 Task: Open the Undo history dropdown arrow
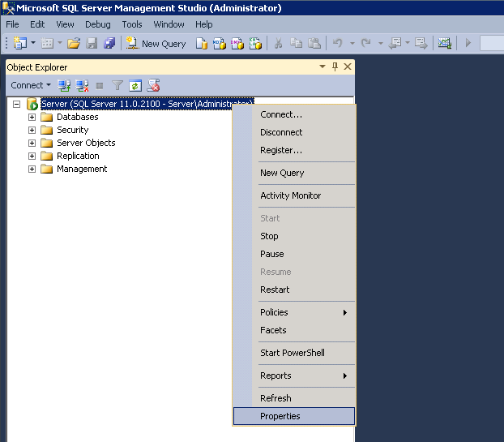point(352,43)
